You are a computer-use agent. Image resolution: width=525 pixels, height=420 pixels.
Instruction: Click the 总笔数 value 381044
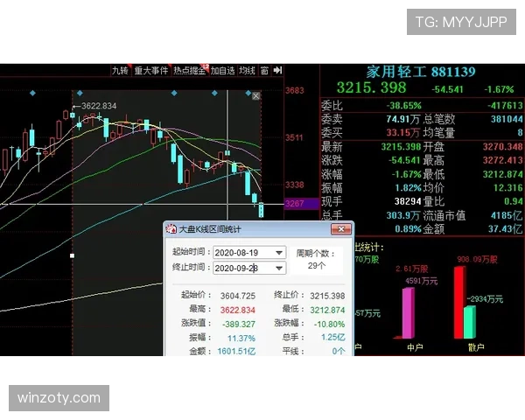tap(507, 119)
